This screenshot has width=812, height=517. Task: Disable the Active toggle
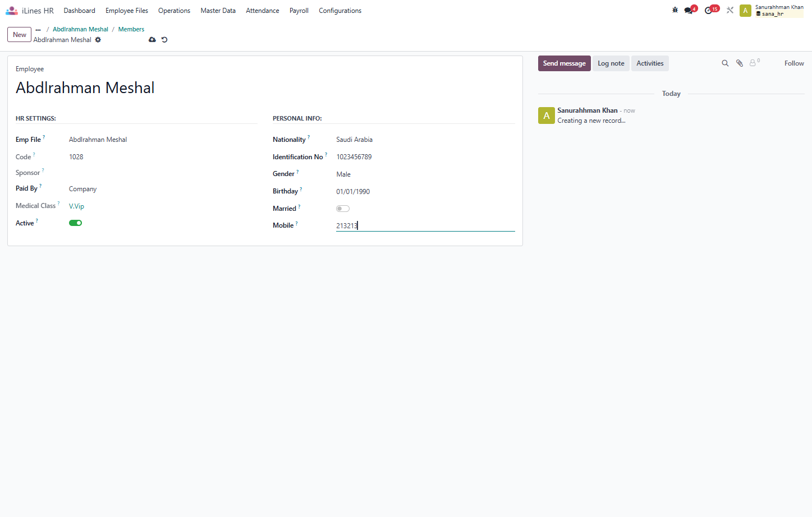click(x=76, y=223)
